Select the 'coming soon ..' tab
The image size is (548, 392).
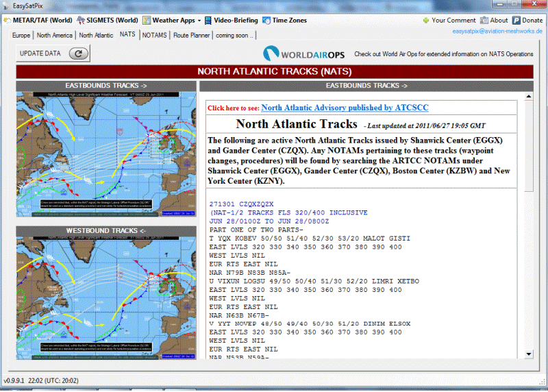234,36
